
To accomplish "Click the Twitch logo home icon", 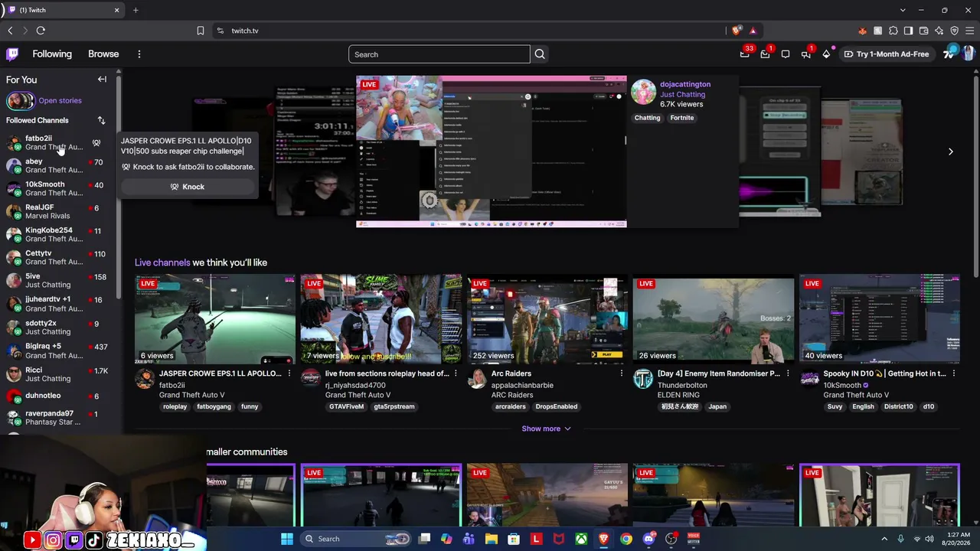I will click(x=12, y=54).
